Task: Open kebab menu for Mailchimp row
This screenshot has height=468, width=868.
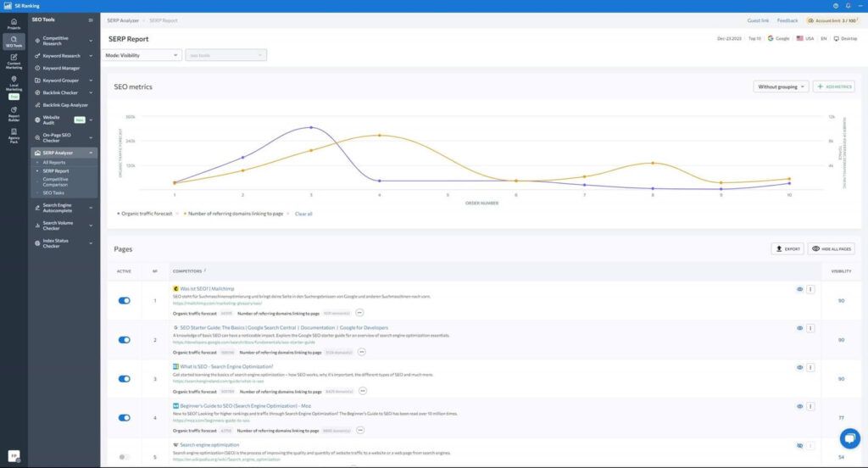Action: click(810, 289)
